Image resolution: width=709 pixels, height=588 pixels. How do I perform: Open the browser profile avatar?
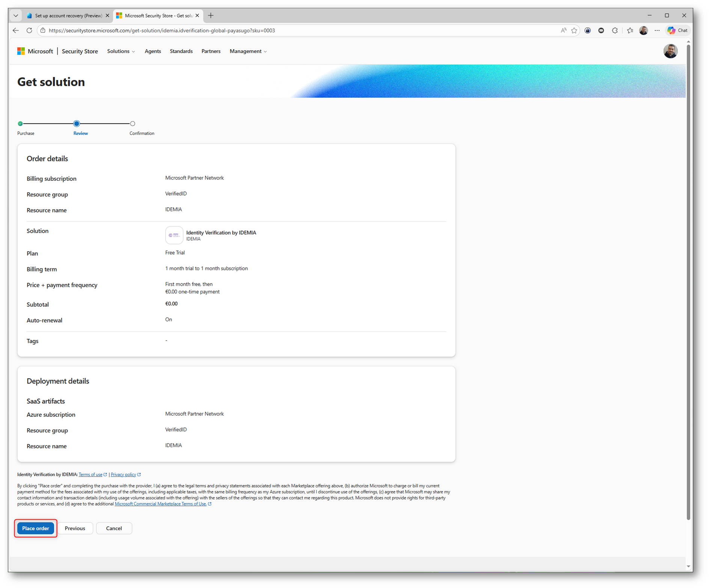(643, 30)
